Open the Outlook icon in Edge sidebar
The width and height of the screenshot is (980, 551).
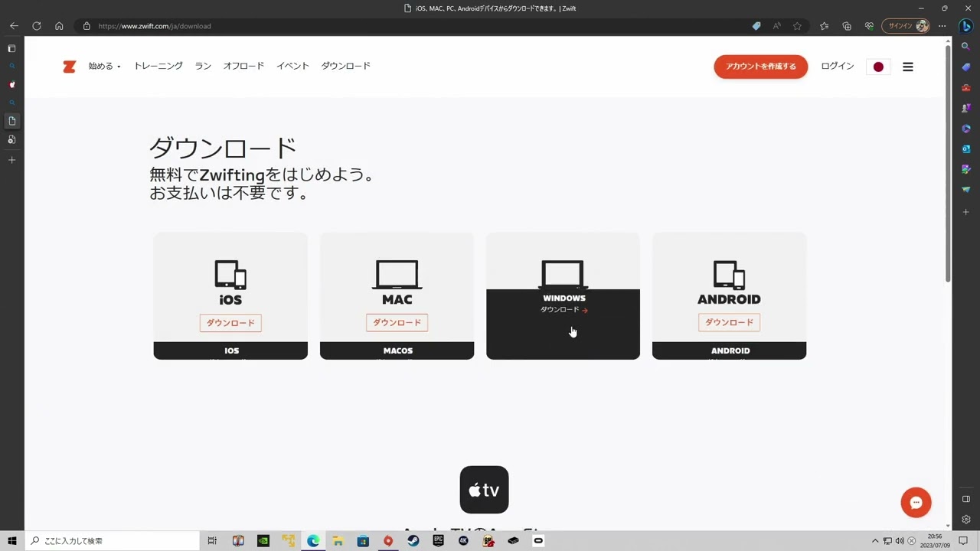pos(966,148)
